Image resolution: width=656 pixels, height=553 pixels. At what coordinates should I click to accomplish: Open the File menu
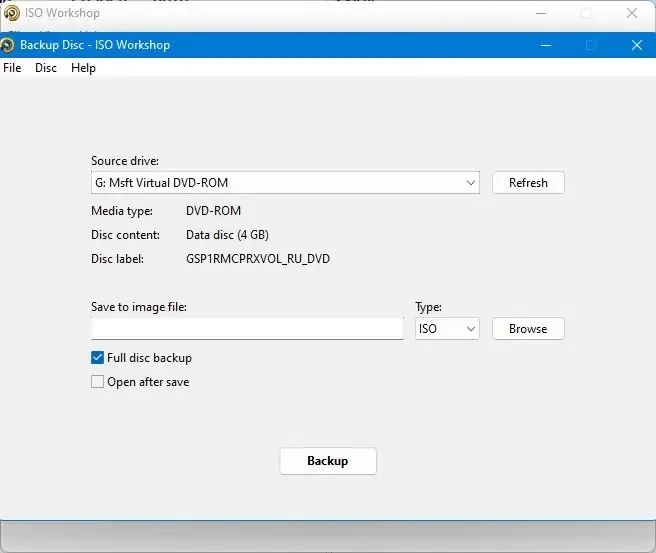point(12,68)
